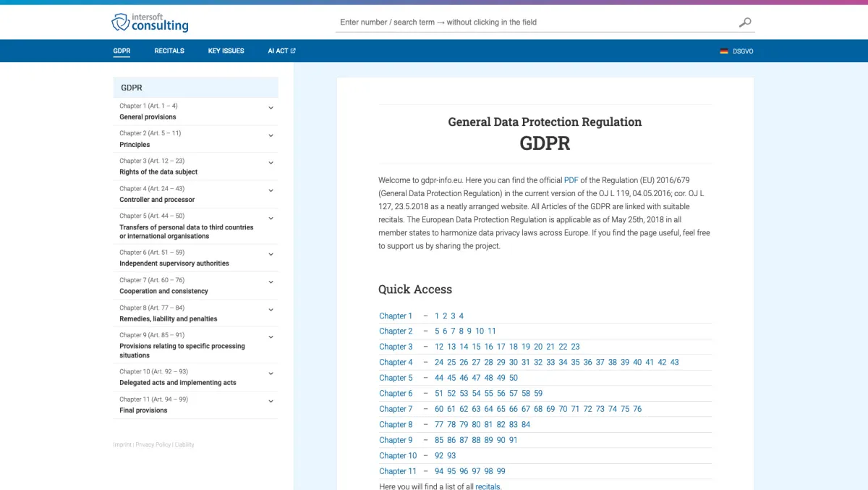Click the magnifying glass search icon

(x=744, y=22)
